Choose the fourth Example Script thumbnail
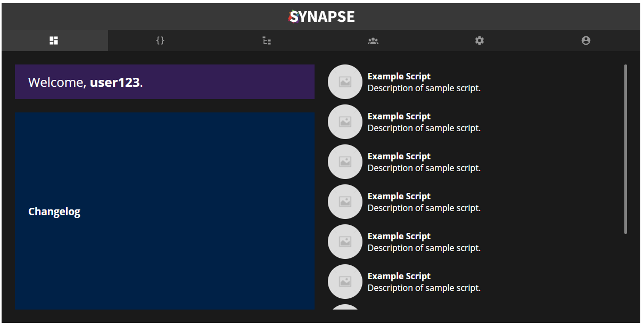Image resolution: width=644 pixels, height=325 pixels. pyautogui.click(x=345, y=202)
